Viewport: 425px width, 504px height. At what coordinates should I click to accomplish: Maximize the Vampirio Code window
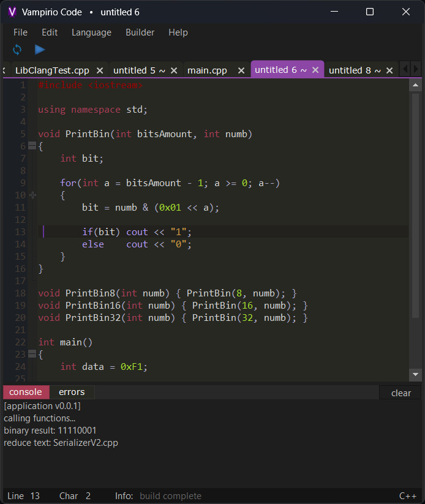click(x=370, y=12)
